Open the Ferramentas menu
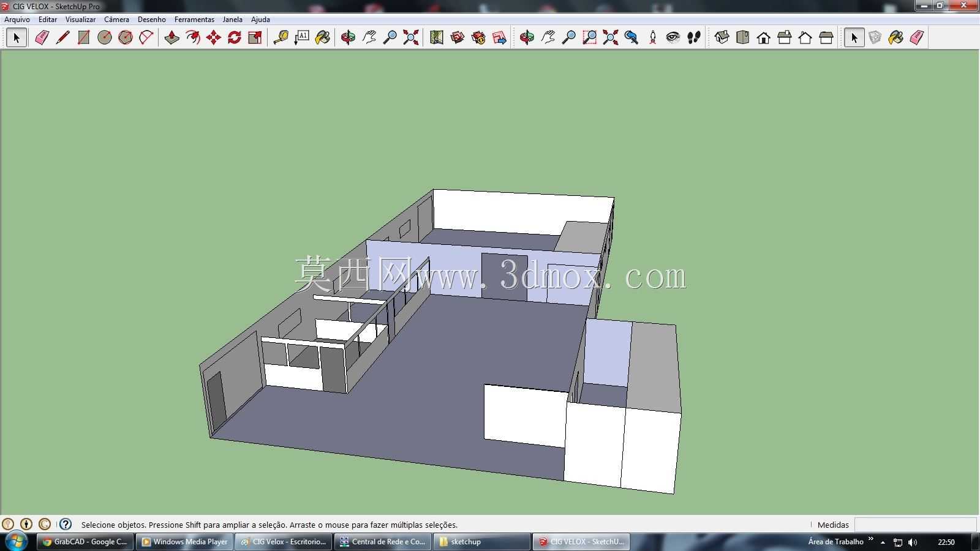 tap(194, 20)
